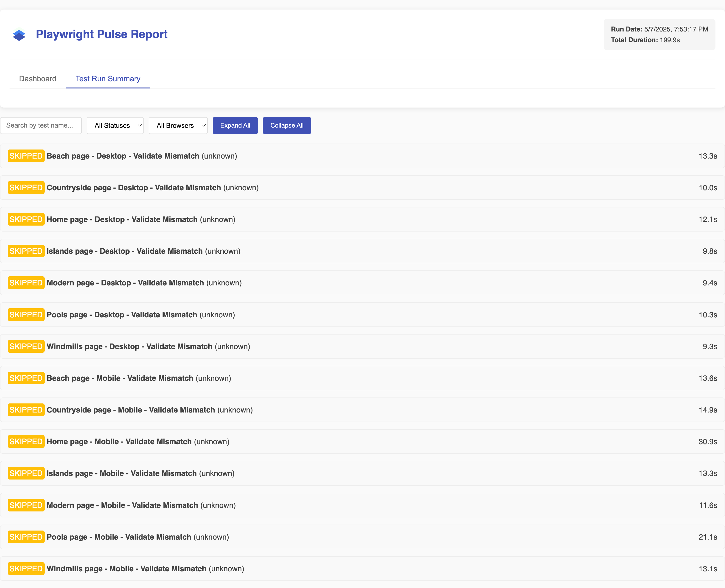Image resolution: width=725 pixels, height=588 pixels.
Task: Click 30.9s duration on Home Mobile test
Action: [707, 442]
